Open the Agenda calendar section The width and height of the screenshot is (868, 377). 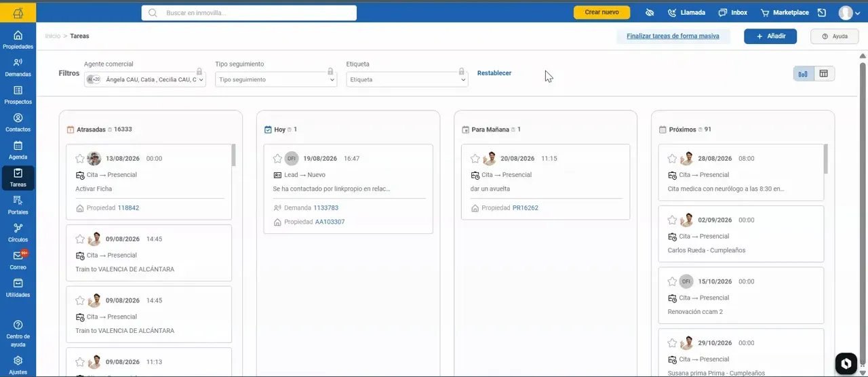click(x=18, y=151)
